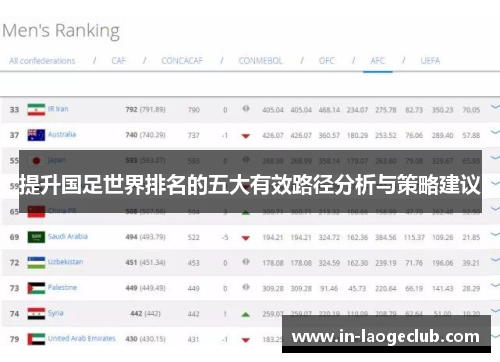500x362 pixels.
Task: Switch to the CAF tab
Action: 119,61
